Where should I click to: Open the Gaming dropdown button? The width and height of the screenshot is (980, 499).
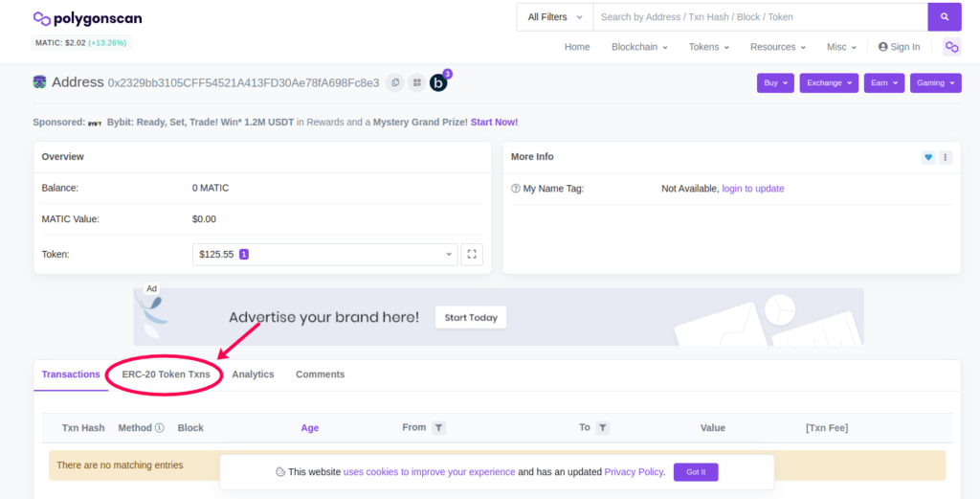(936, 83)
